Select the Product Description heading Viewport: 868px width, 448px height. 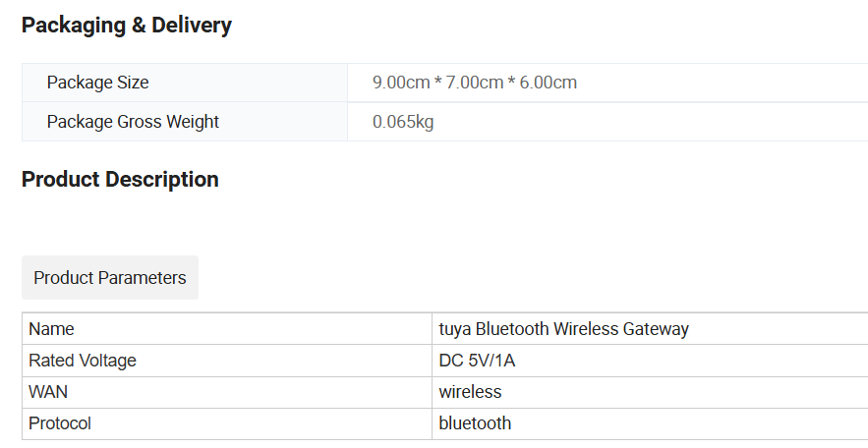tap(120, 179)
